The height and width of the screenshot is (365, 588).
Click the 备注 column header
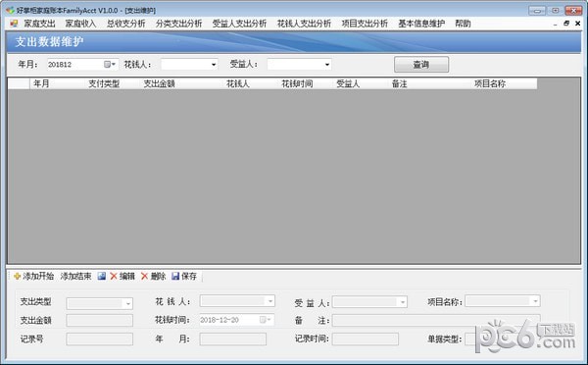pos(430,83)
